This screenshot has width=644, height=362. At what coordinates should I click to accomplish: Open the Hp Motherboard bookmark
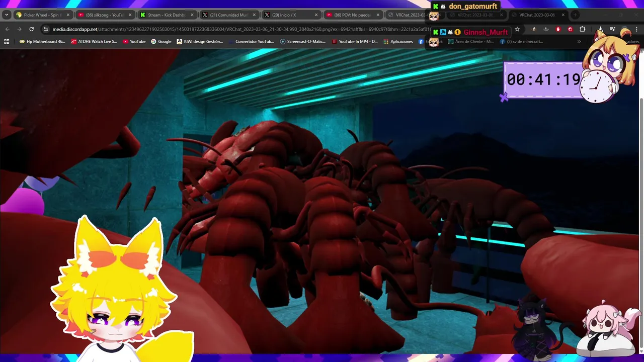[x=42, y=41]
